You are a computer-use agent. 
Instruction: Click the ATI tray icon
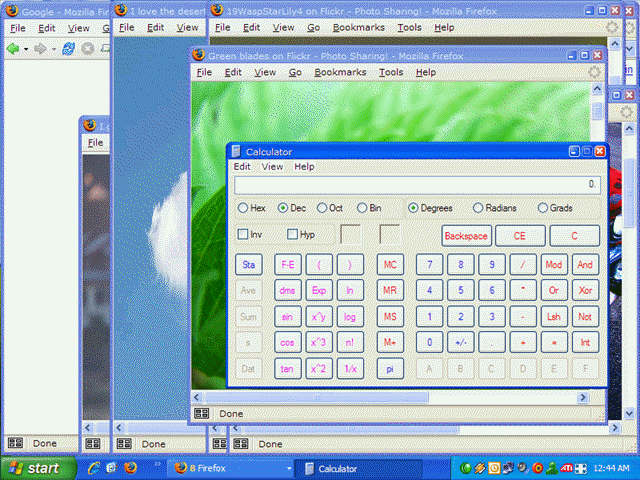(x=566, y=468)
